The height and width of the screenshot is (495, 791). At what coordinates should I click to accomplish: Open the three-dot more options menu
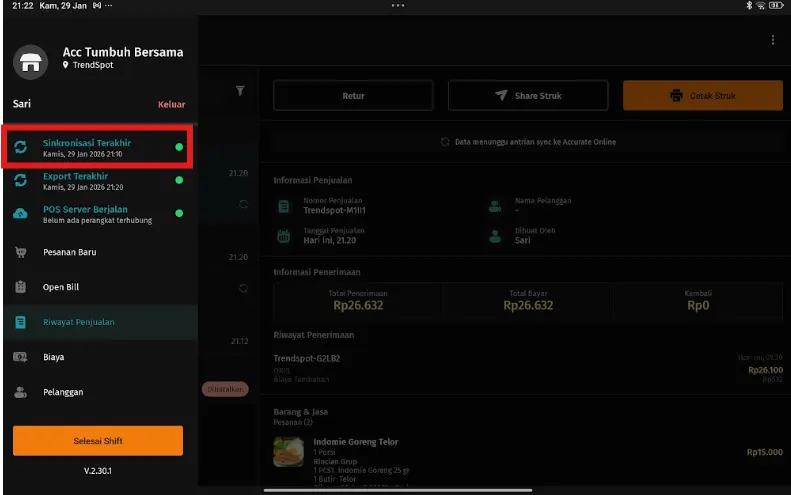click(772, 40)
